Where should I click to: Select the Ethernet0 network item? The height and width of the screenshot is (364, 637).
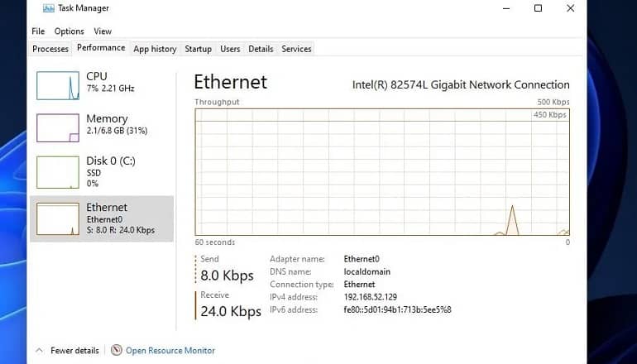pyautogui.click(x=102, y=218)
